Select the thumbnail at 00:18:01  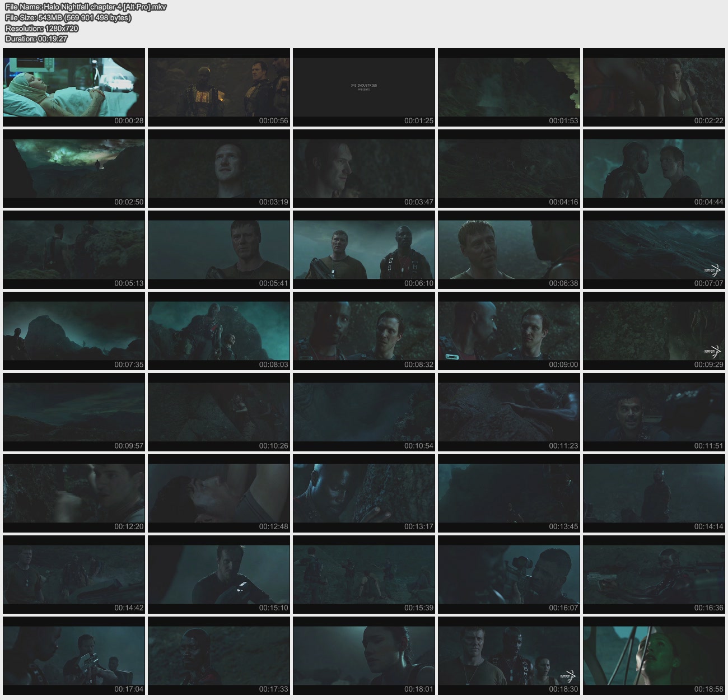click(364, 655)
